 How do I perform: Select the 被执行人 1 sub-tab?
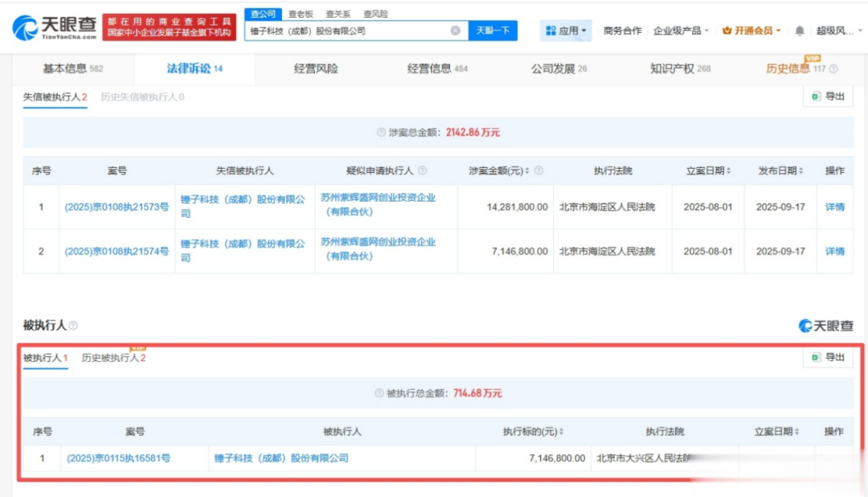tap(45, 358)
